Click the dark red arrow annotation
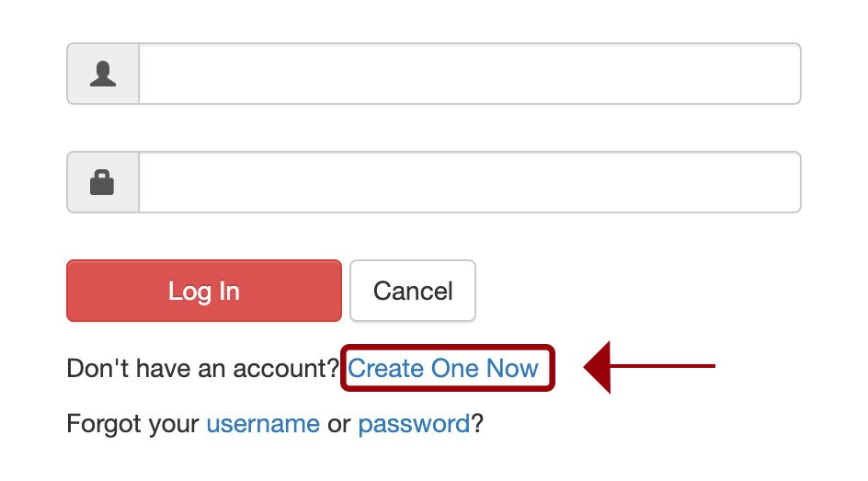868x481 pixels. pyautogui.click(x=649, y=366)
